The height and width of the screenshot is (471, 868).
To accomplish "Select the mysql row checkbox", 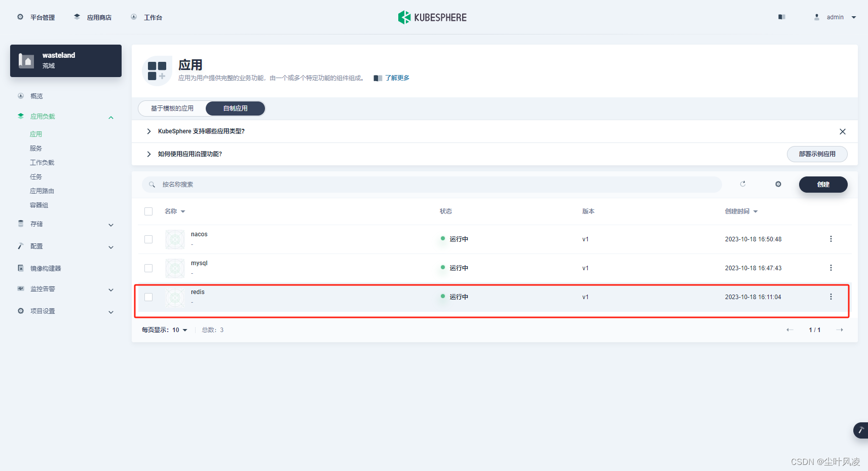I will 148,268.
